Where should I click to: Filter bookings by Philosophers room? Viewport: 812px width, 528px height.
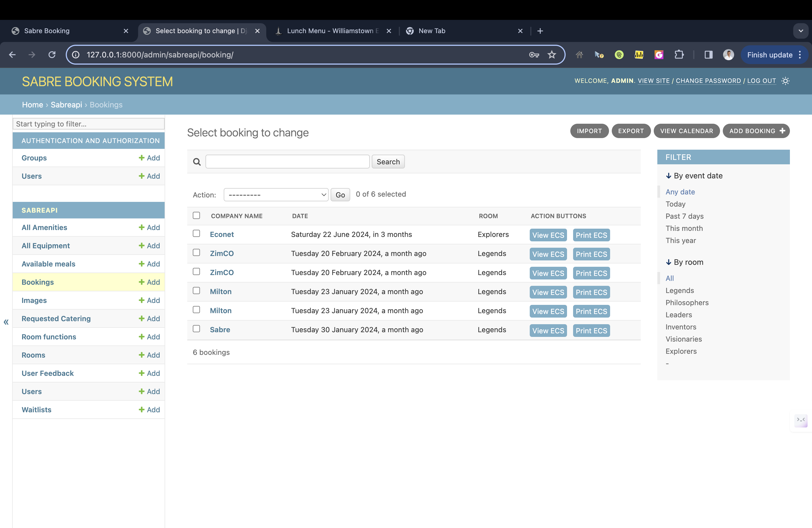click(x=687, y=303)
